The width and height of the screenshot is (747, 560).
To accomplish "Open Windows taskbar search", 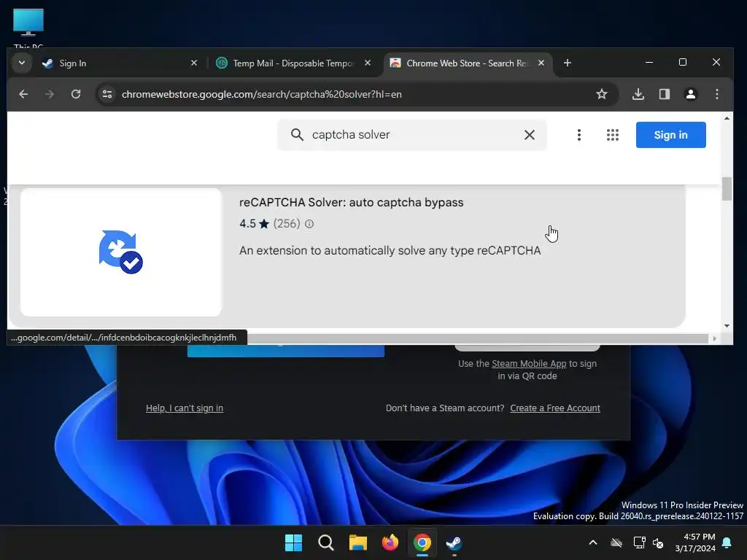I will pyautogui.click(x=326, y=542).
